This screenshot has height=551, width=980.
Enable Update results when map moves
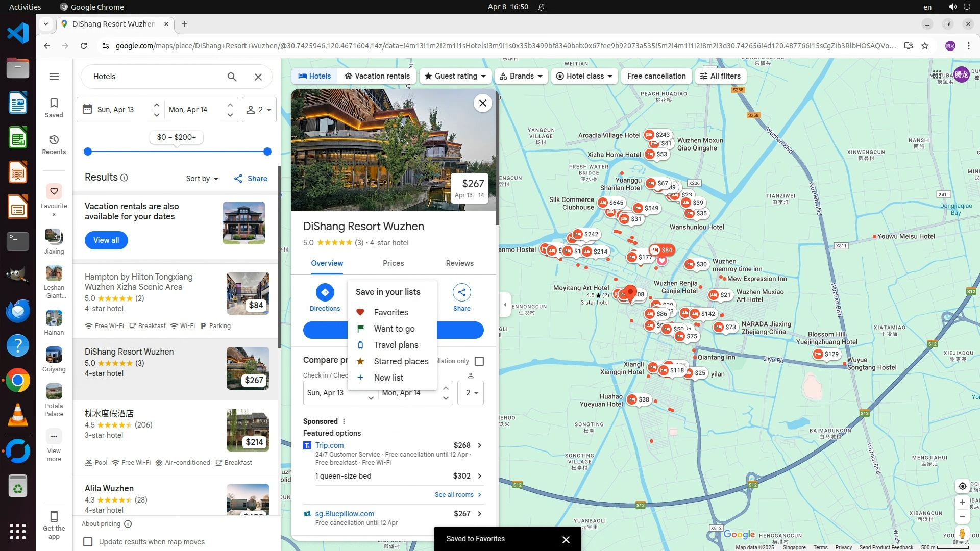tap(88, 542)
